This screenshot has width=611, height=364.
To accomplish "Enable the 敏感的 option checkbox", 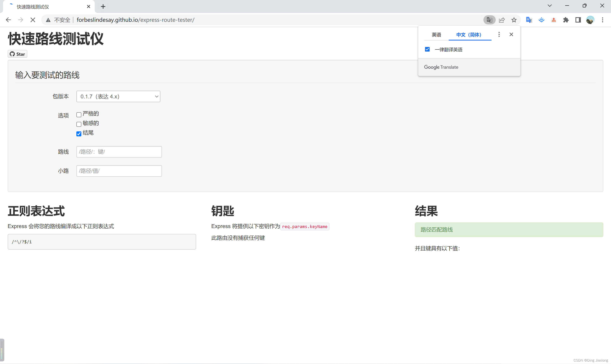I will 79,124.
